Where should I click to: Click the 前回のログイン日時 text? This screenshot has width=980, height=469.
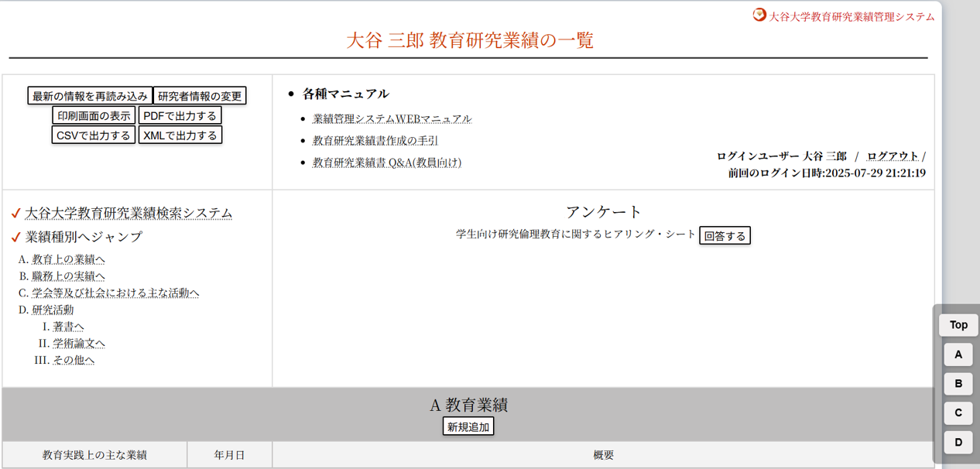click(826, 173)
